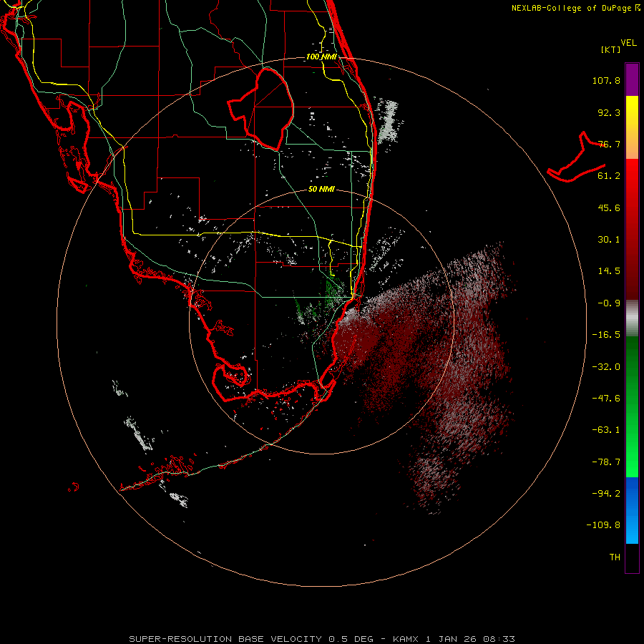The image size is (644, 644).
Task: Click the -63.1 velocity scale value
Action: (x=606, y=430)
